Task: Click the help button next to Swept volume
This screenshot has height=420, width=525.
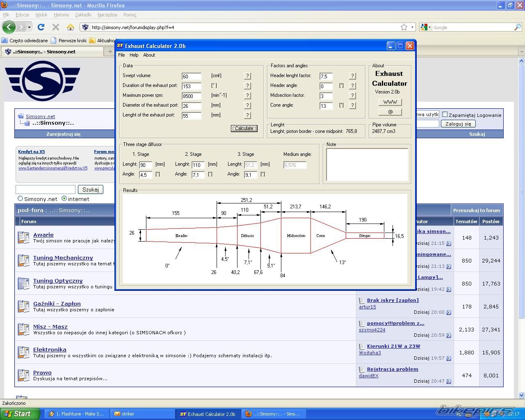Action: [247, 76]
